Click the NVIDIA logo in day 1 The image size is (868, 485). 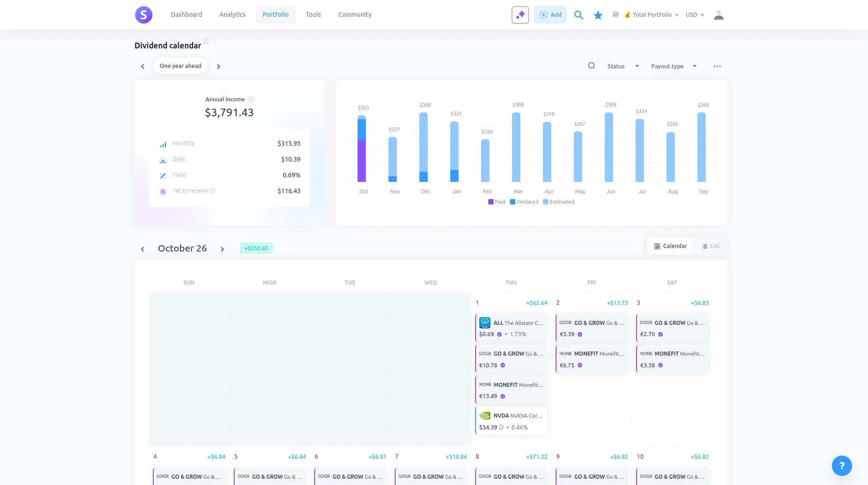point(485,416)
